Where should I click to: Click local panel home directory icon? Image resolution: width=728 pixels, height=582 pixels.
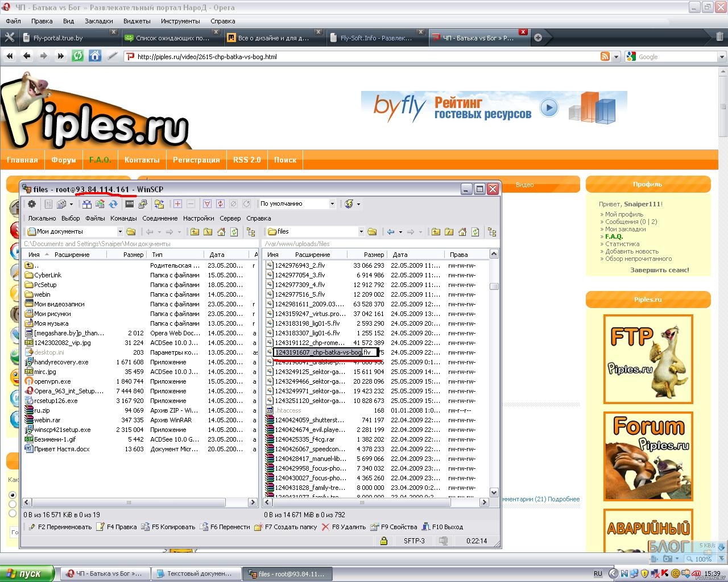221,232
